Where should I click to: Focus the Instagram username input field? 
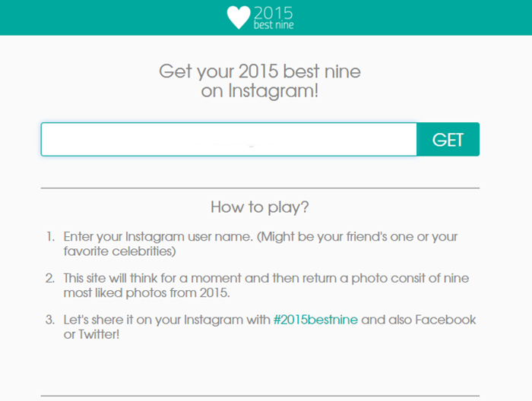click(x=229, y=139)
